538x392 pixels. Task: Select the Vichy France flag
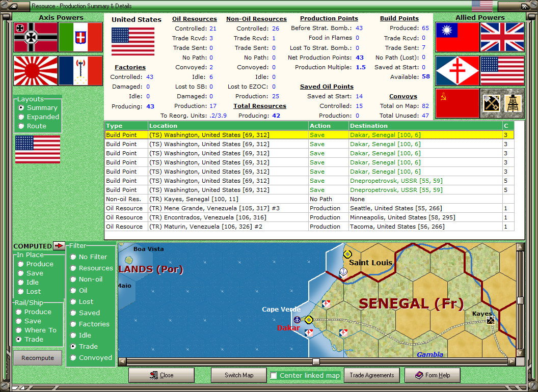click(80, 71)
